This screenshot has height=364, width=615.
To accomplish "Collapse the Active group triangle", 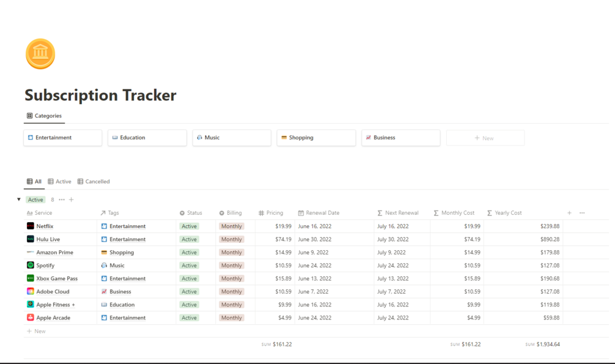I will point(18,199).
